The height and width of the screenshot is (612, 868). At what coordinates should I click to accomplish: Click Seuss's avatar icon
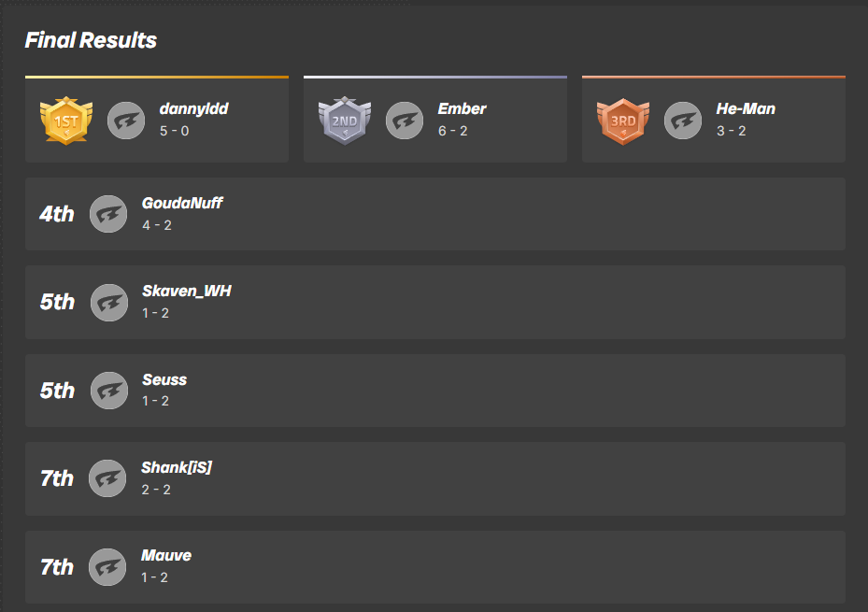point(109,391)
